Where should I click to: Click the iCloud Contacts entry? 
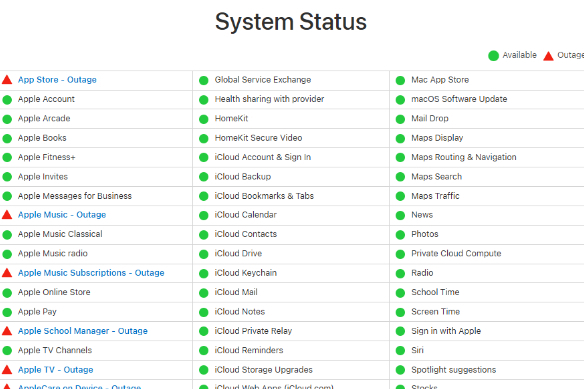click(x=246, y=234)
